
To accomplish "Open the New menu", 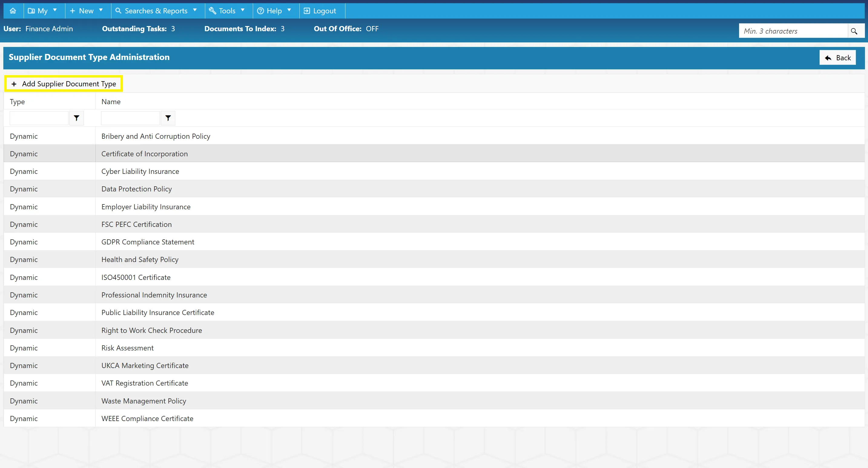I will click(x=87, y=11).
